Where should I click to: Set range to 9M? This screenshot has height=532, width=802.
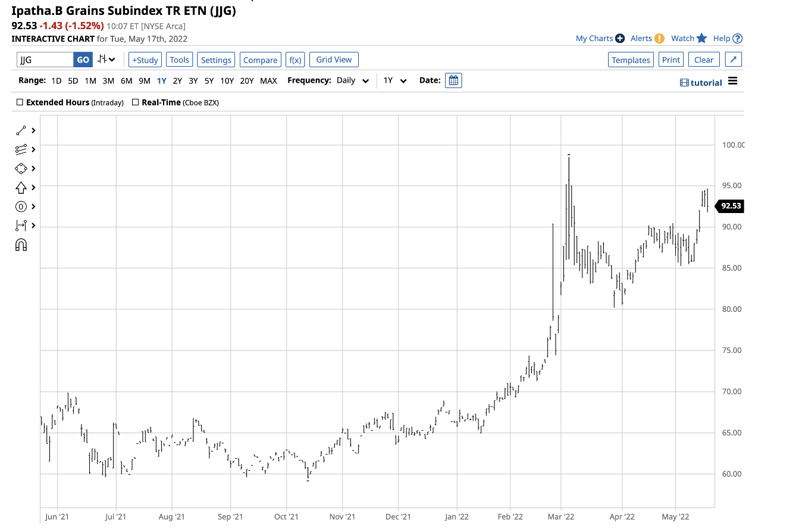coord(144,81)
